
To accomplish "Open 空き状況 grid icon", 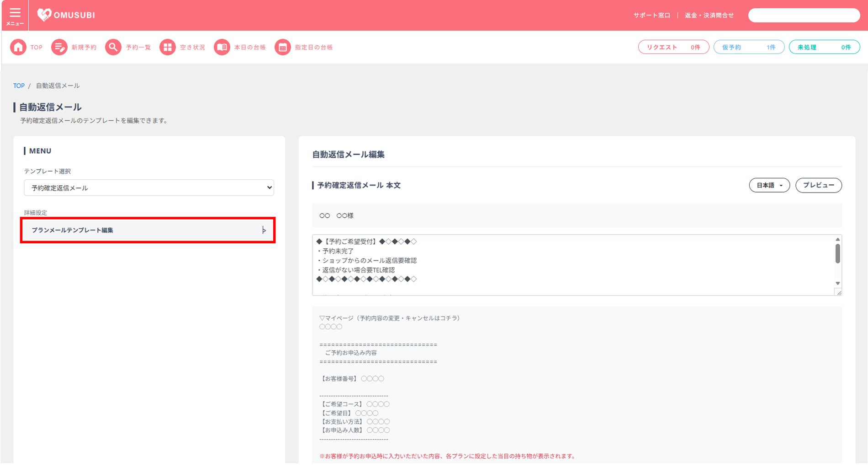I will tap(168, 47).
